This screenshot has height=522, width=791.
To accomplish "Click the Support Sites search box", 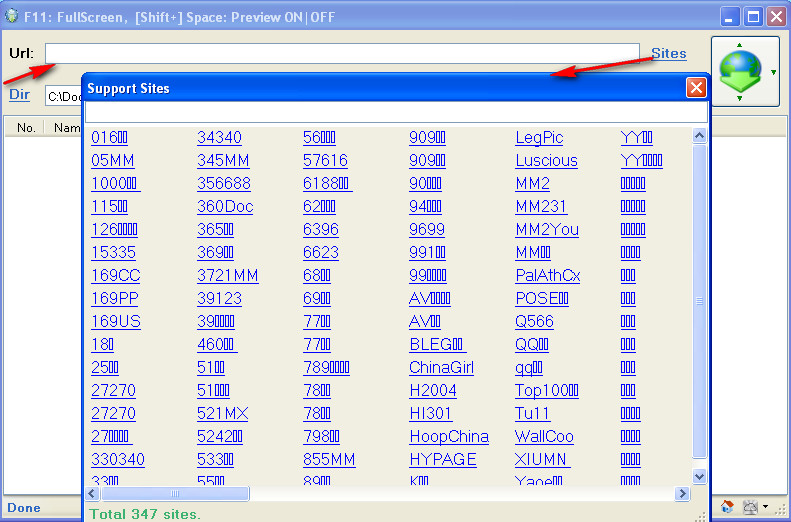I will [x=395, y=113].
